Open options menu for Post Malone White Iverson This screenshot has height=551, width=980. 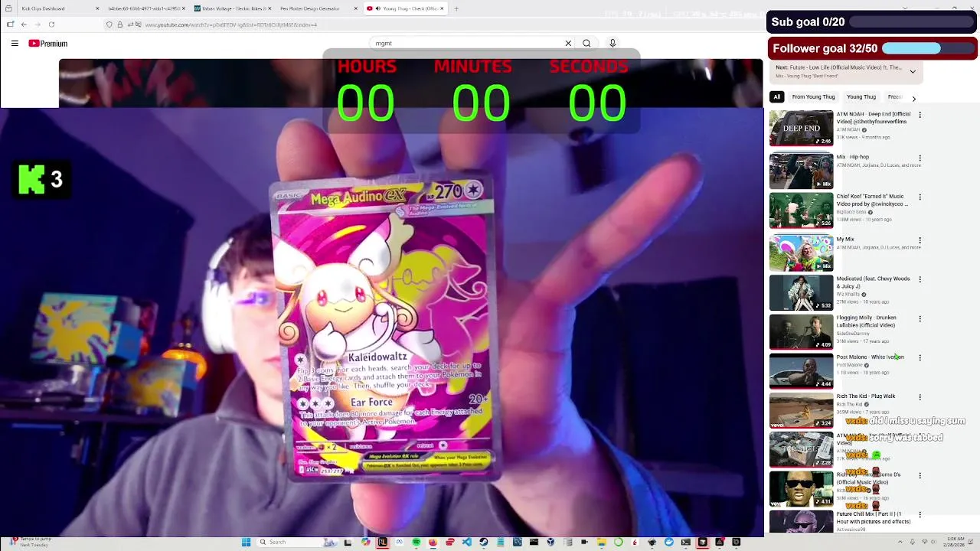coord(920,357)
